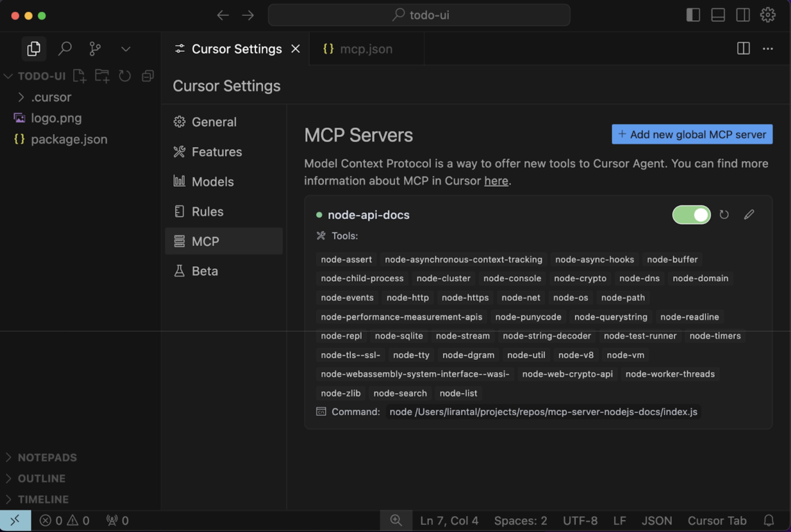The width and height of the screenshot is (791, 532).
Task: Split the editor to the right
Action: (x=743, y=48)
